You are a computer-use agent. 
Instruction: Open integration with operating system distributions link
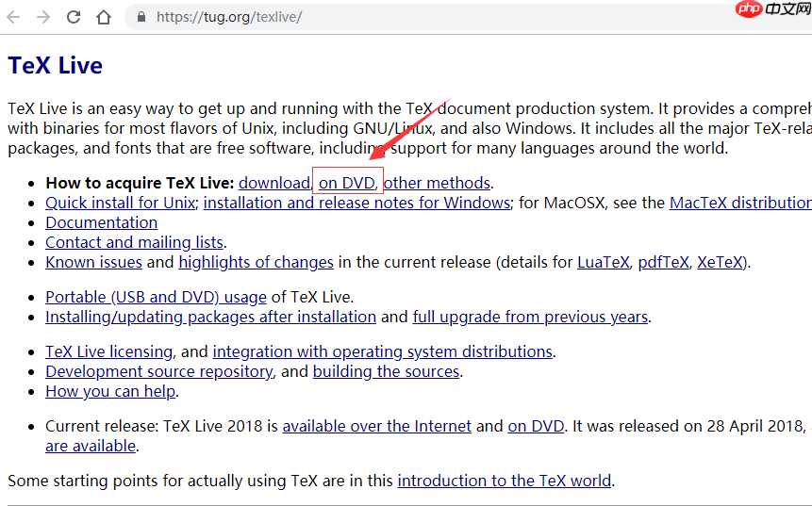(382, 351)
